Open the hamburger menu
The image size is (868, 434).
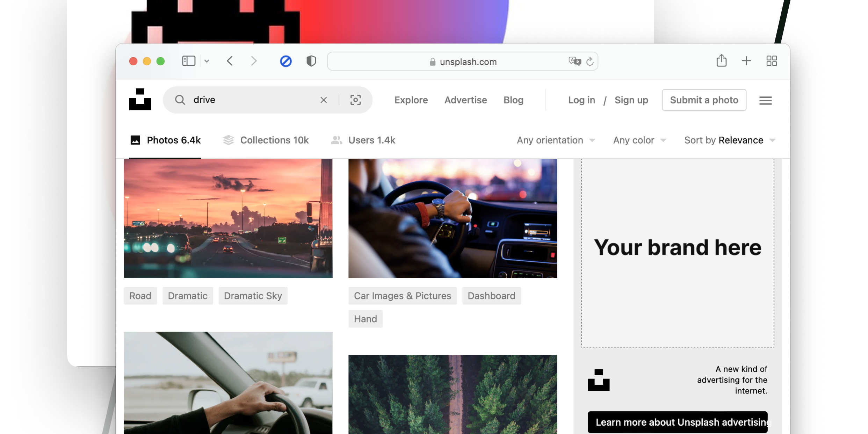(765, 101)
